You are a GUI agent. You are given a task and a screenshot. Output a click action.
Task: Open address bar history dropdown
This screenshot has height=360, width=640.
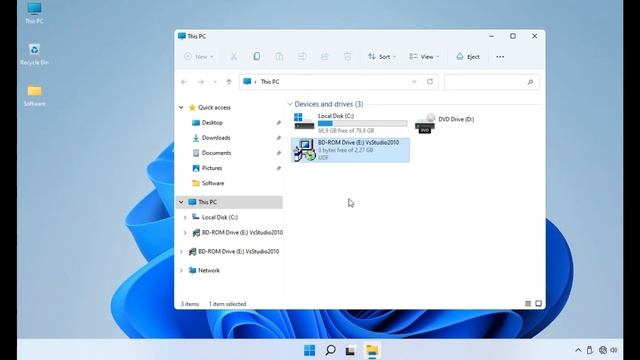[x=414, y=82]
